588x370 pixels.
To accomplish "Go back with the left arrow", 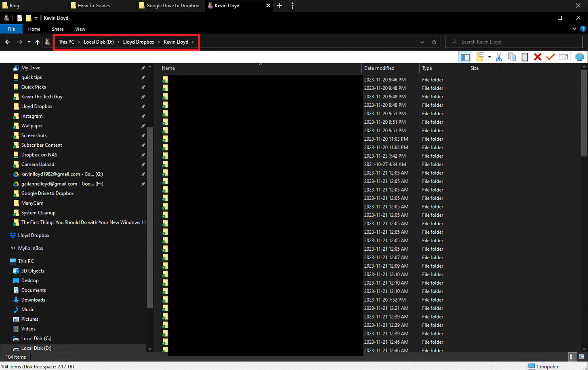I will pyautogui.click(x=8, y=42).
